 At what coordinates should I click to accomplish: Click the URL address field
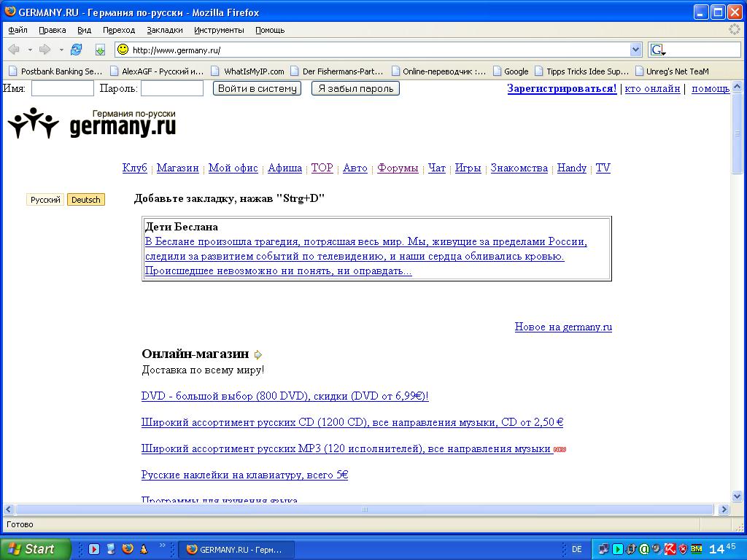(x=379, y=50)
